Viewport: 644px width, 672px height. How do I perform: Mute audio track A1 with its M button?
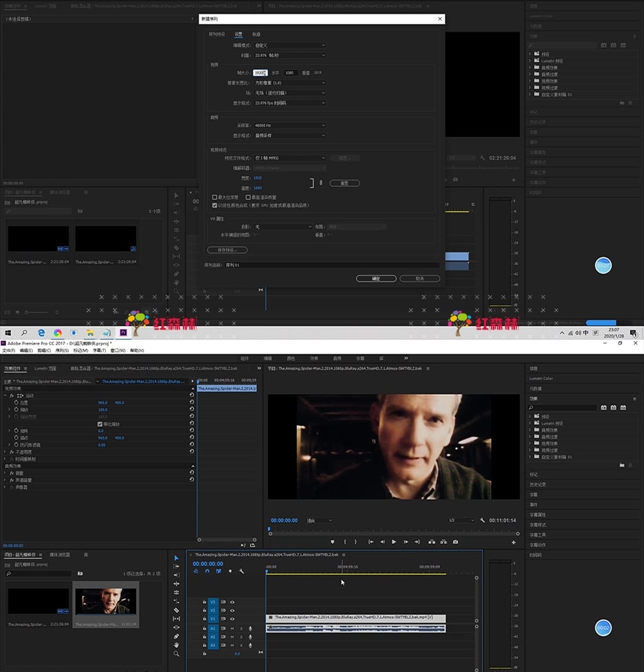[232, 628]
